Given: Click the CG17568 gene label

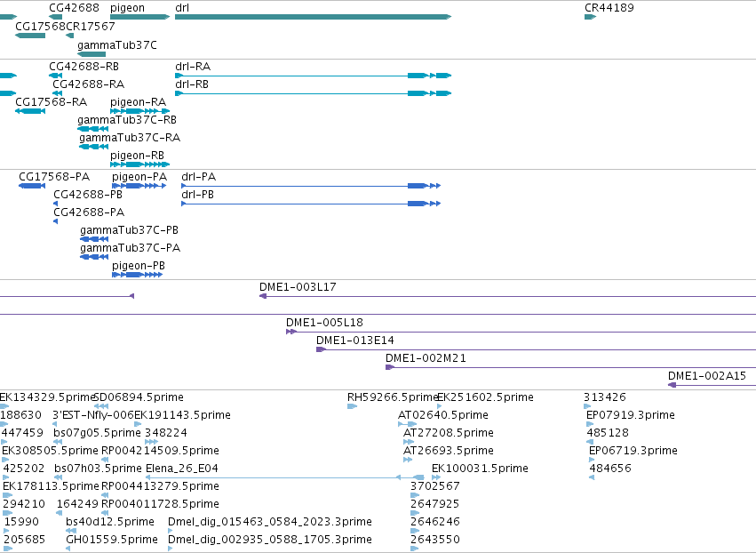Looking at the screenshot, I should pyautogui.click(x=40, y=27).
